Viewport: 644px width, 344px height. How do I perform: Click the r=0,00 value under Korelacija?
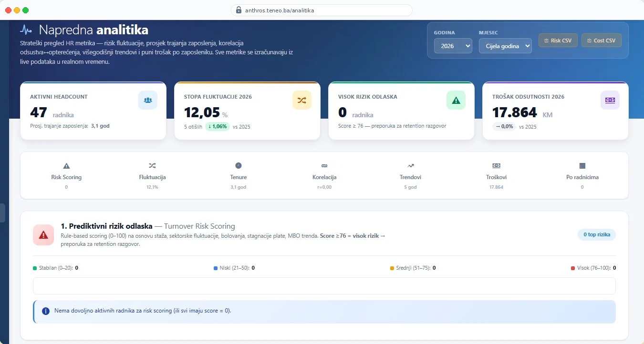point(324,187)
